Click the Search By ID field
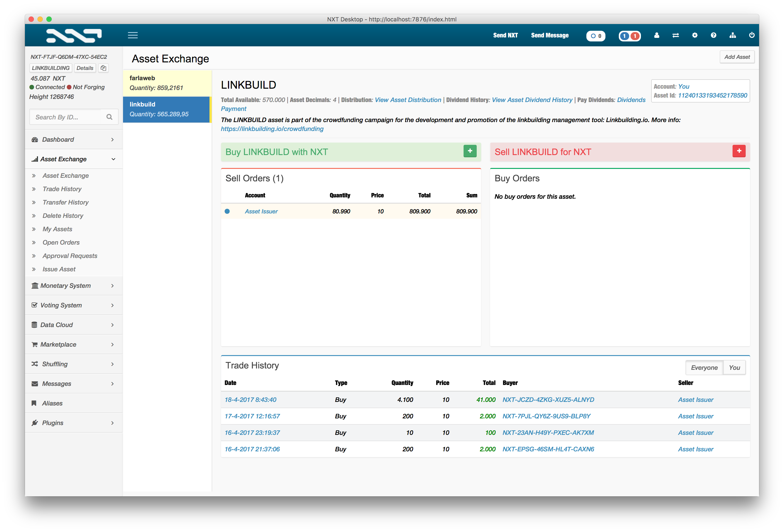This screenshot has width=784, height=532. pos(74,117)
